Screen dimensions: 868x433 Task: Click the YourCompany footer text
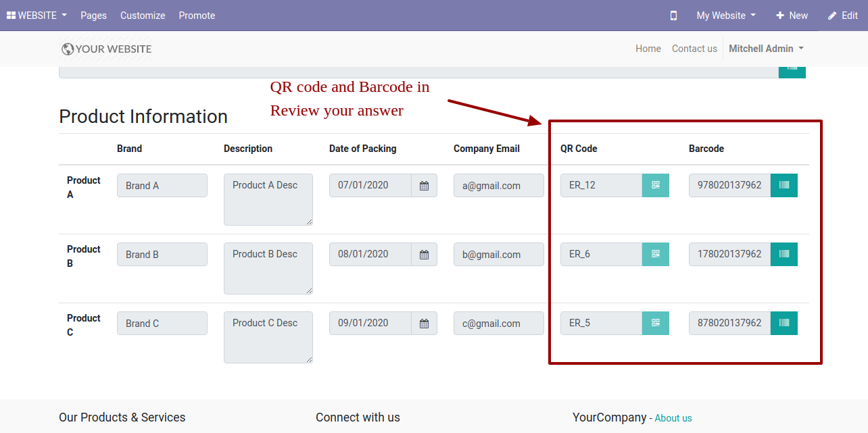point(610,417)
